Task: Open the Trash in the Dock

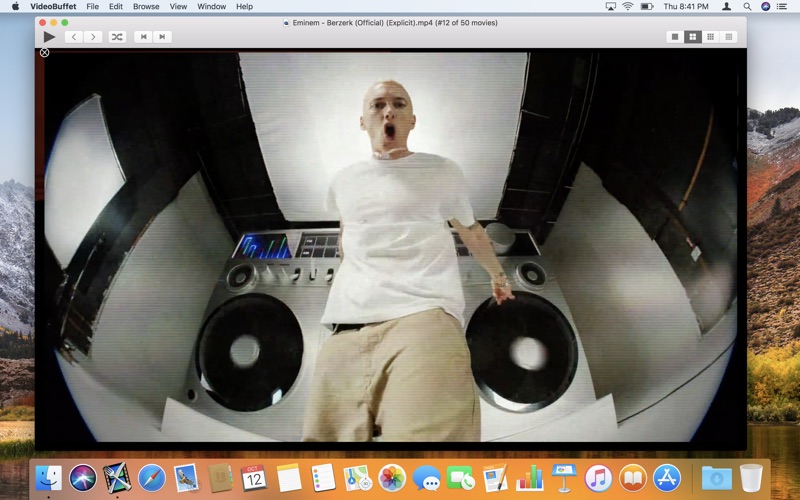Action: pyautogui.click(x=751, y=479)
